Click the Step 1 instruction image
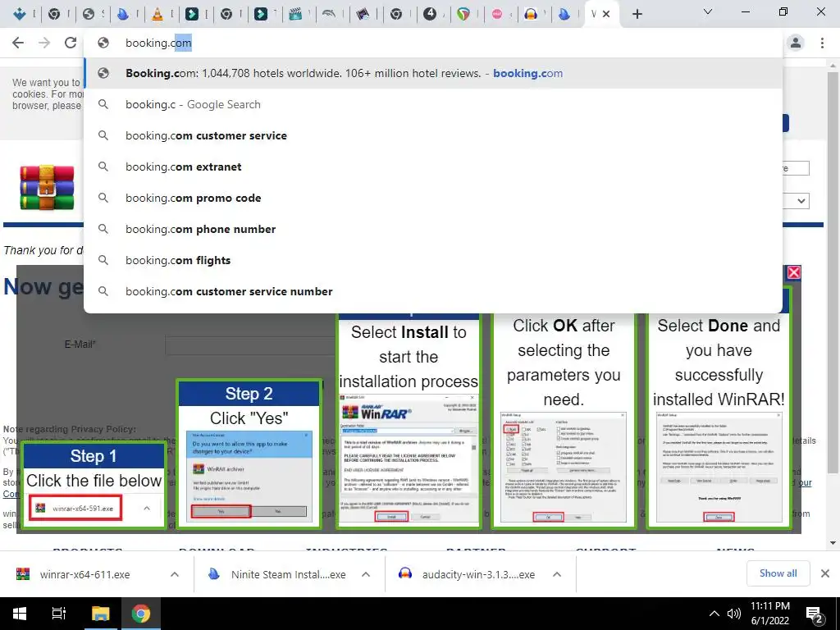 tap(94, 486)
